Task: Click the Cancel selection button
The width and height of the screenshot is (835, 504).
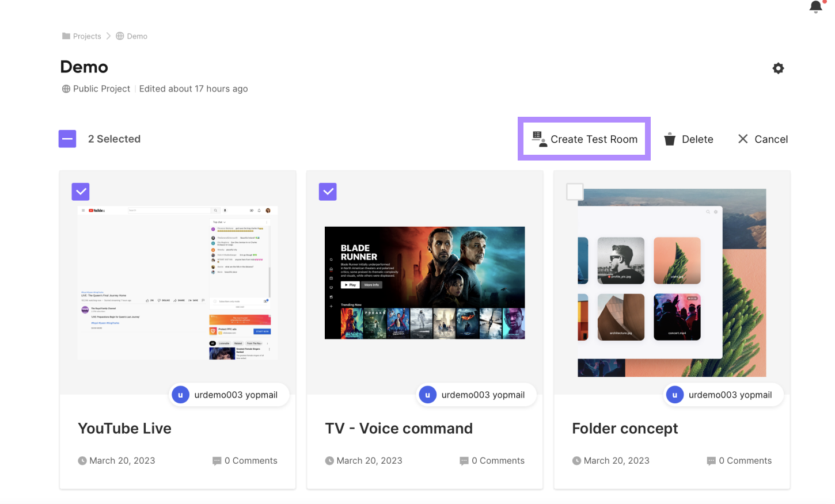Action: tap(763, 139)
